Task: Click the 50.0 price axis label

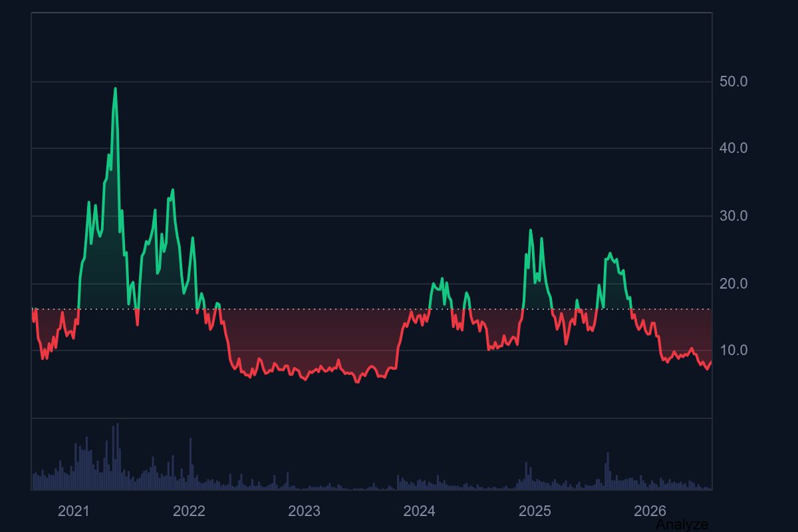Action: point(733,82)
